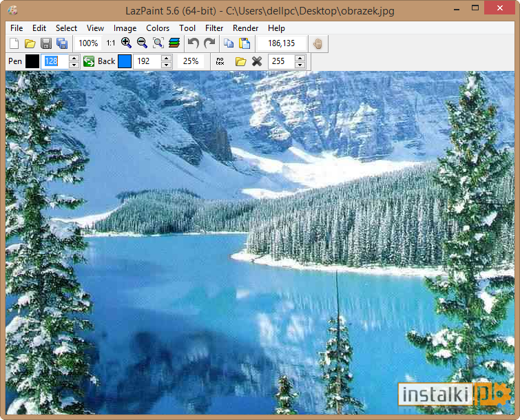
Task: Increase the pen opacity value with the up arrow
Action: point(74,59)
